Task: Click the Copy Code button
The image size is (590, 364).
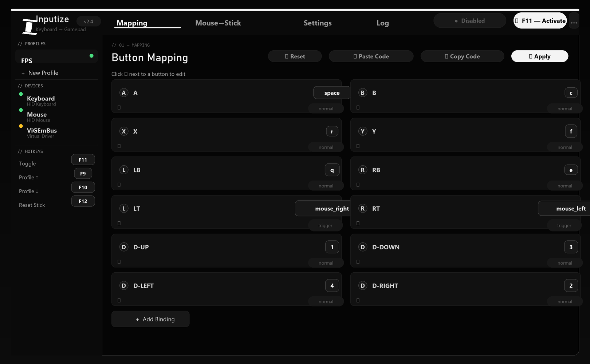Action: tap(463, 56)
